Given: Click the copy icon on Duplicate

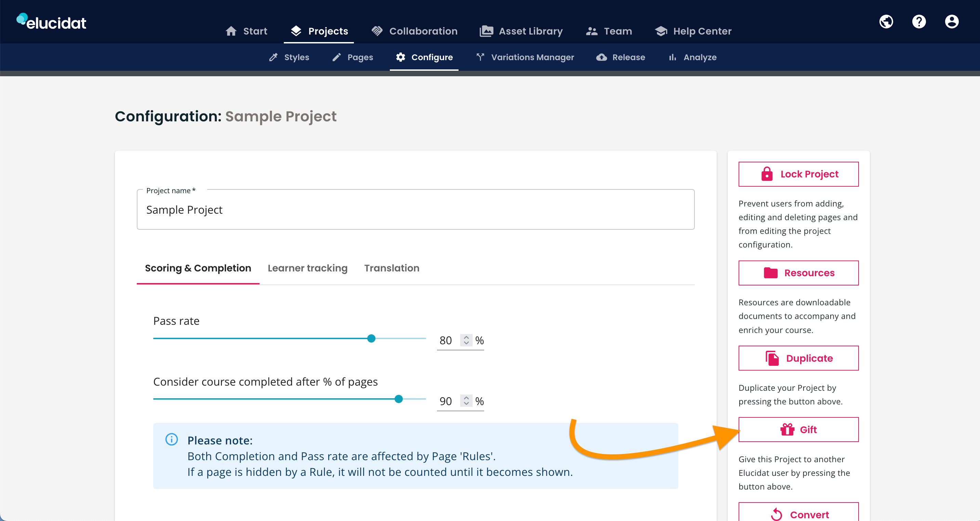Looking at the screenshot, I should pyautogui.click(x=772, y=358).
